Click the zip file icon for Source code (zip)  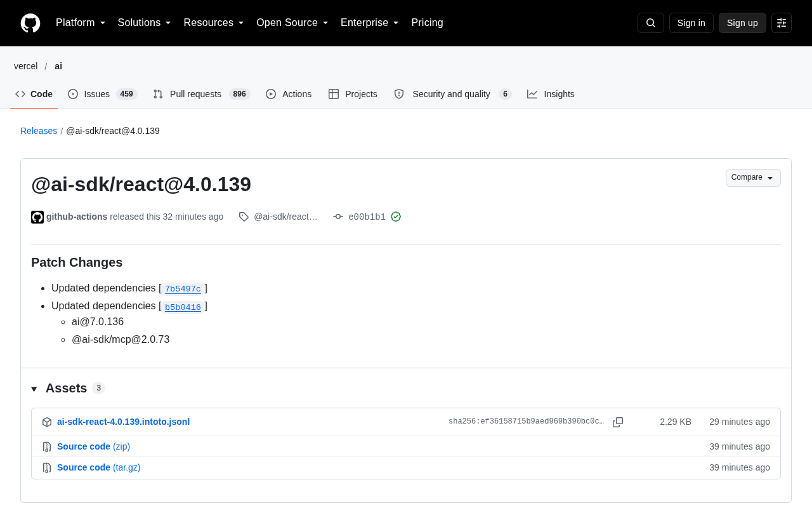pyautogui.click(x=47, y=447)
